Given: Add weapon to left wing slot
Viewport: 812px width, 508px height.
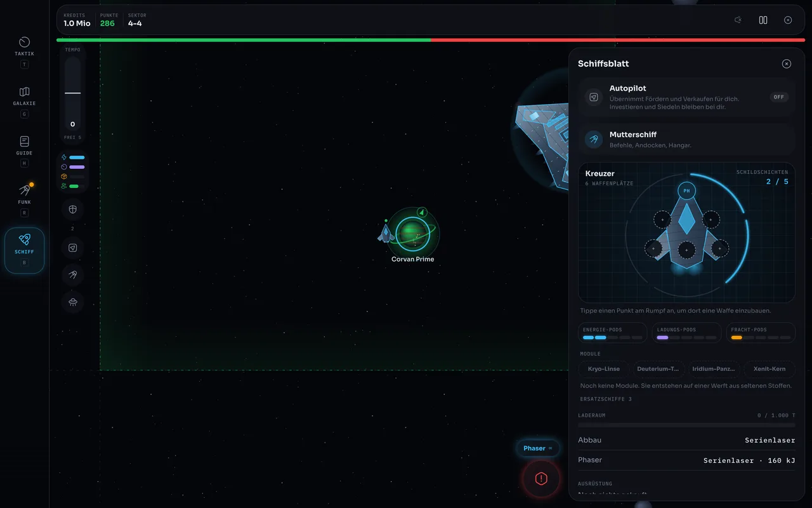Looking at the screenshot, I should [x=653, y=248].
